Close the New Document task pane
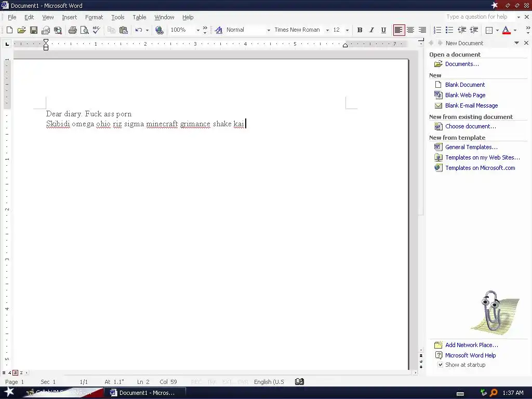532x399 pixels. pos(526,43)
